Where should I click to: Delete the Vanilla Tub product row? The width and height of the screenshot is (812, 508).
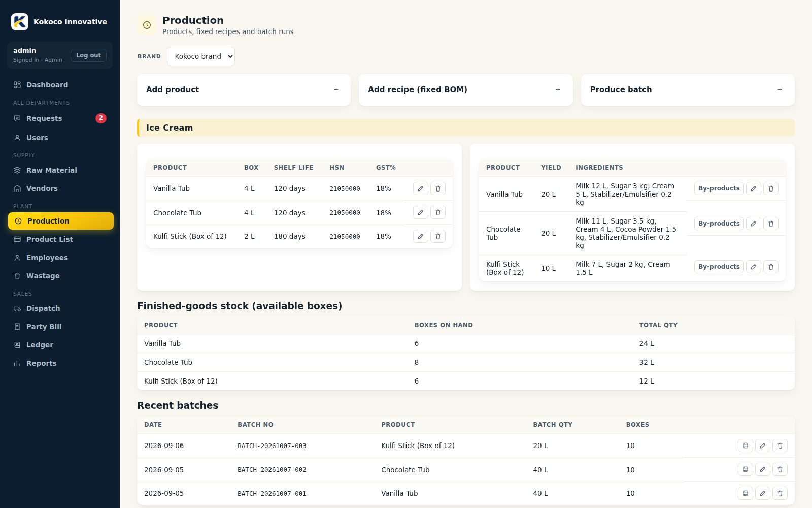(x=438, y=188)
